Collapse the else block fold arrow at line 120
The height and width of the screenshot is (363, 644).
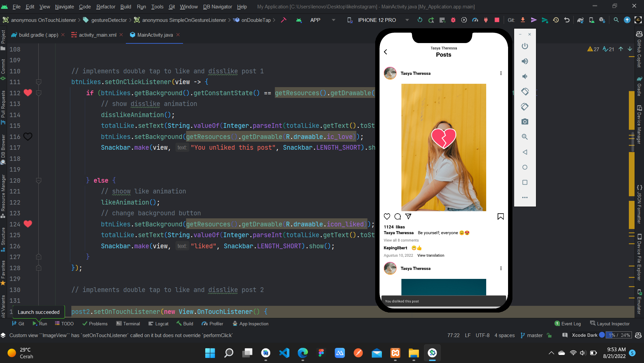(39, 180)
